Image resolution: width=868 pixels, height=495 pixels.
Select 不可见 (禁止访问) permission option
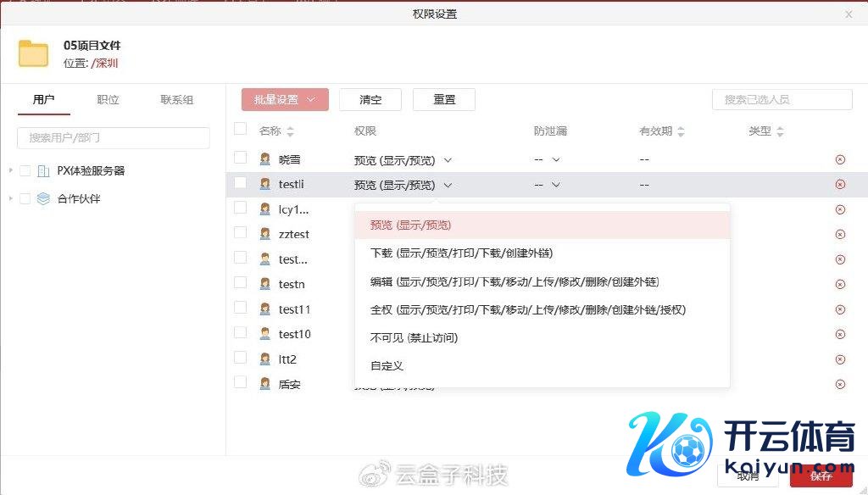(414, 338)
